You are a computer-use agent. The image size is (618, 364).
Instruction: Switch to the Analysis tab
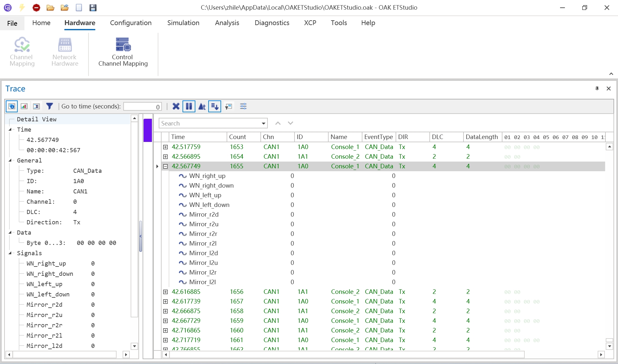point(227,23)
